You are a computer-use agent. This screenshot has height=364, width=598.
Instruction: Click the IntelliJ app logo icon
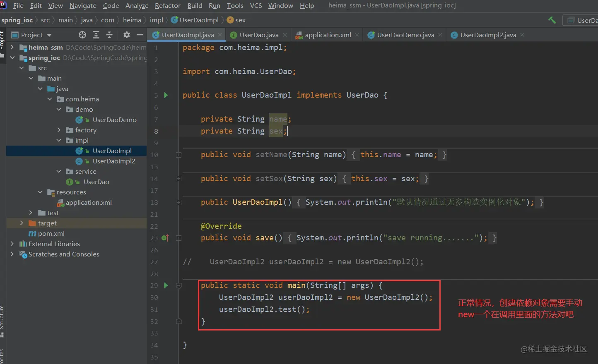click(3, 5)
